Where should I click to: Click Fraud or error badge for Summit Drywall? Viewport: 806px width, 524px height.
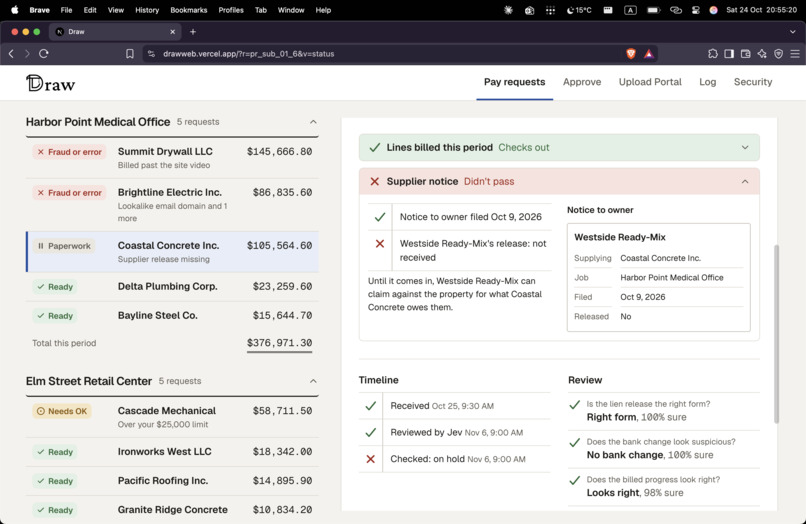click(69, 152)
